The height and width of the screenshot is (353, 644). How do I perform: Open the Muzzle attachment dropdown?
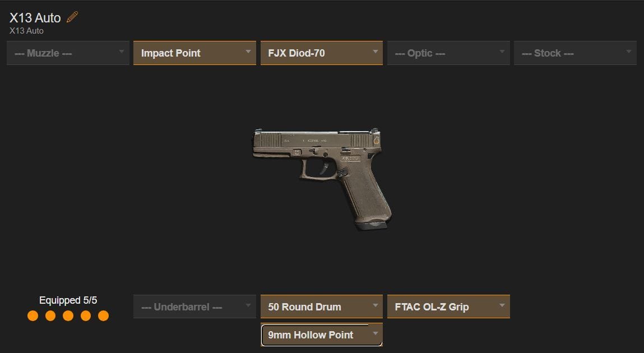68,53
